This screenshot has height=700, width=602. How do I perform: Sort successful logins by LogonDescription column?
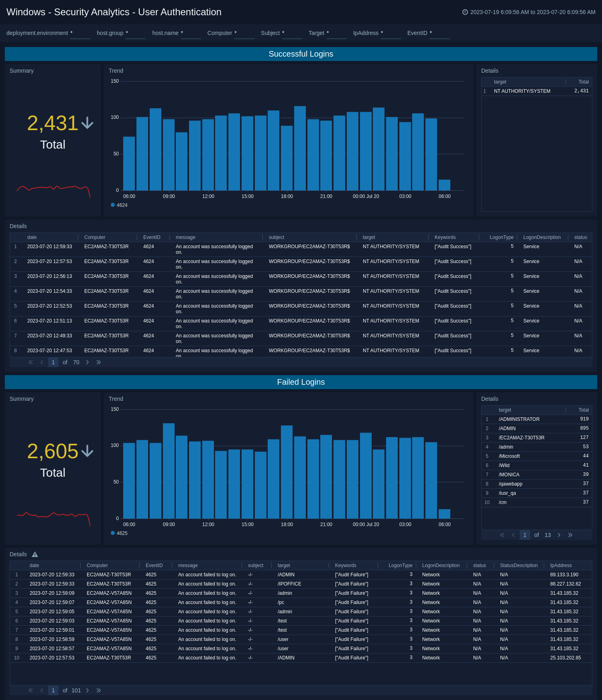542,237
